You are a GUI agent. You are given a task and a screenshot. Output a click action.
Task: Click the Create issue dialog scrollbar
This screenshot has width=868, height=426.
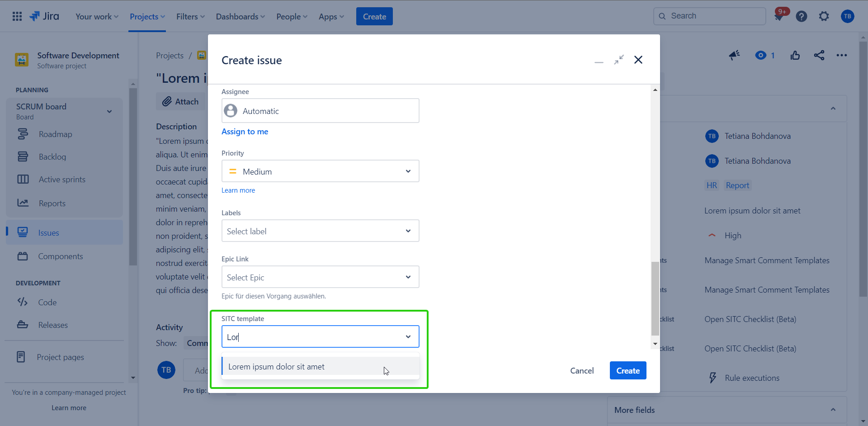click(x=655, y=298)
